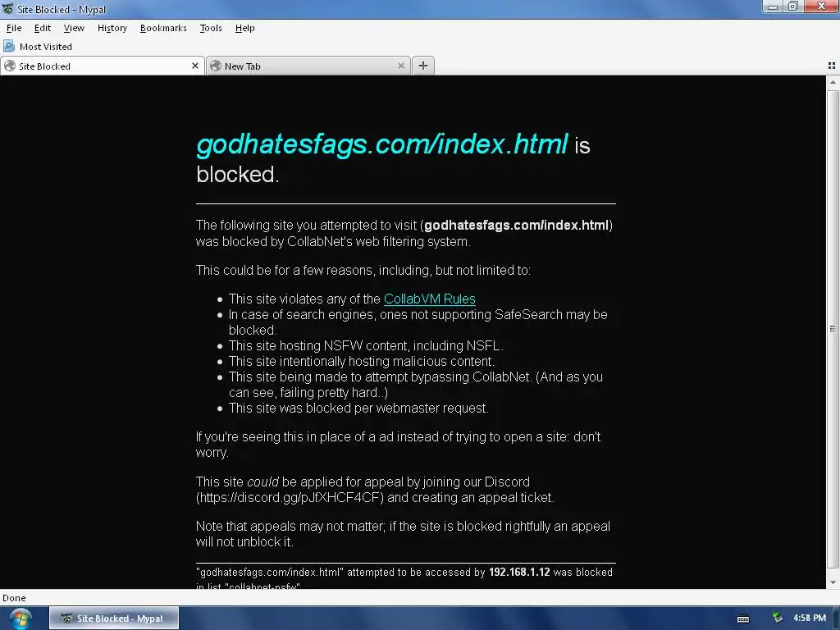Open the Edit menu
The image size is (840, 630).
click(43, 28)
